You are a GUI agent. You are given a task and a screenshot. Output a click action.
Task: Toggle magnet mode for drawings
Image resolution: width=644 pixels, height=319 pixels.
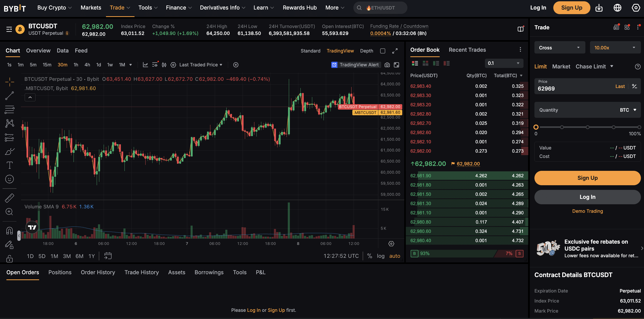10,231
